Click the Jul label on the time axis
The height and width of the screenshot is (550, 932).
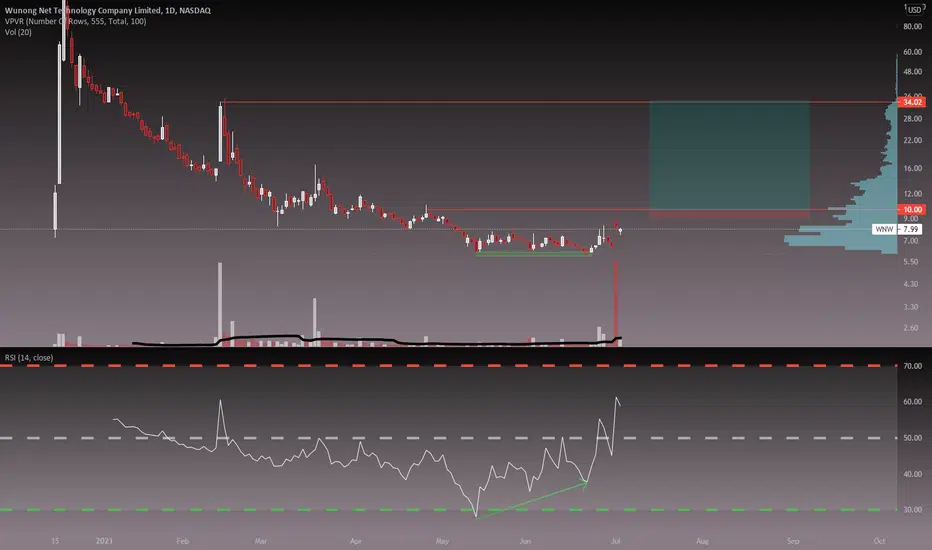[x=616, y=540]
